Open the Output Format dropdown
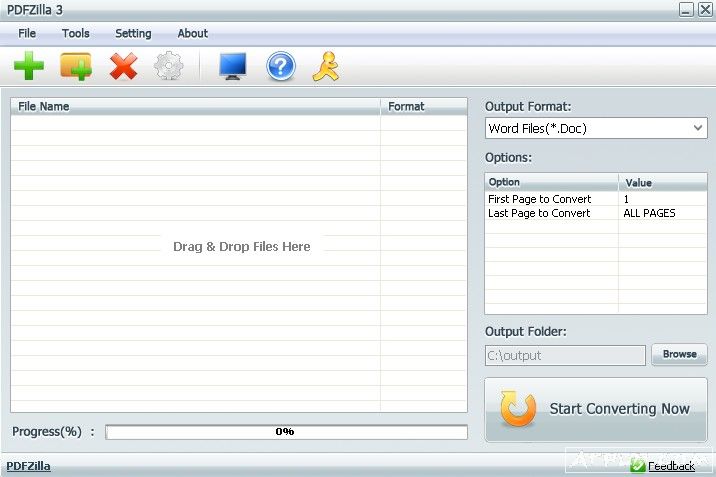716x477 pixels. [x=596, y=128]
